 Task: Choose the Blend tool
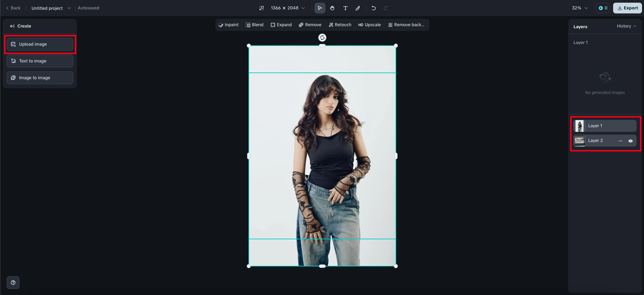point(255,25)
